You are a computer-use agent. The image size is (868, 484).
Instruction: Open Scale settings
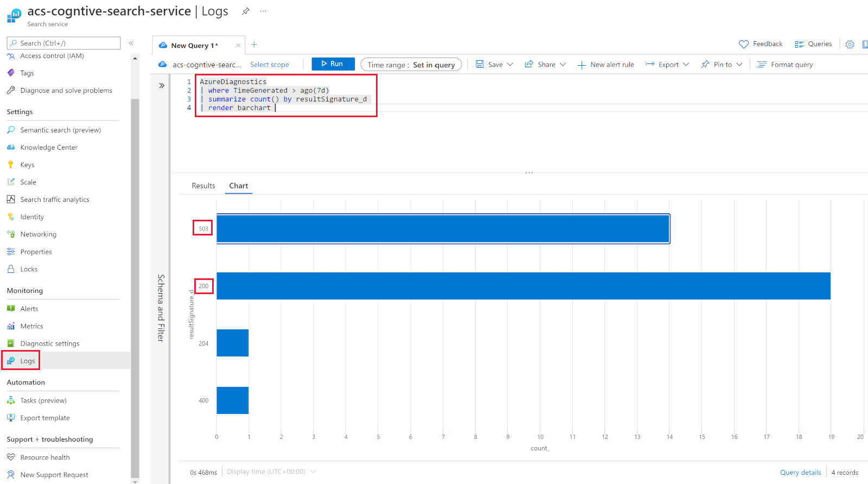click(28, 182)
